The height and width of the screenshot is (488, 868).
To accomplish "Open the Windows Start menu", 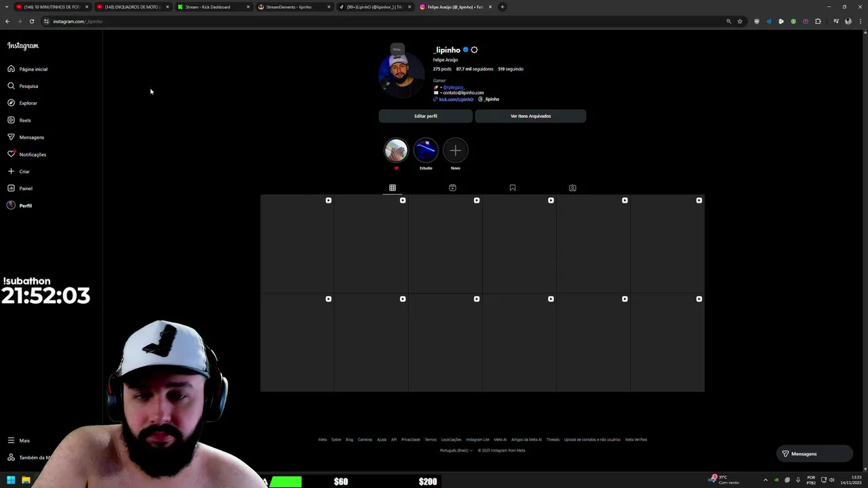I will click(11, 481).
